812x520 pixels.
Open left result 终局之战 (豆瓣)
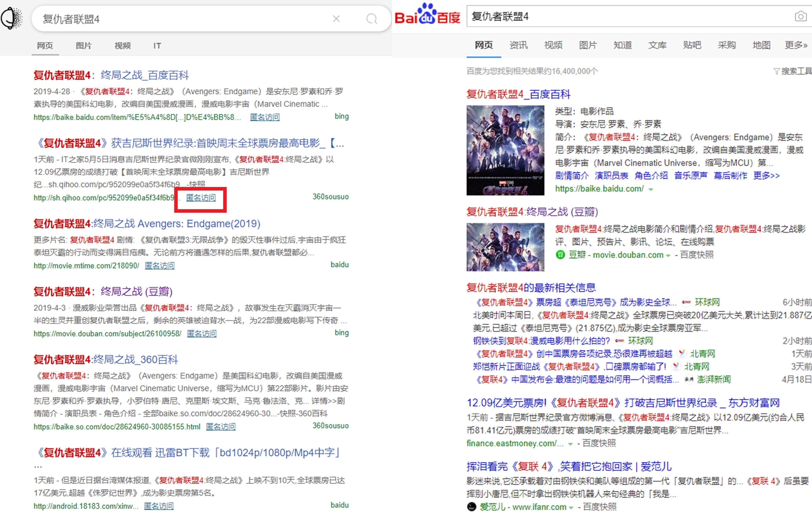(103, 291)
